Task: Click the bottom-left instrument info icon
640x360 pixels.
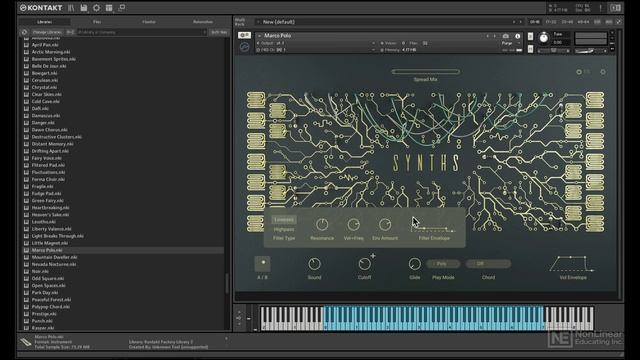Action: [x=25, y=342]
